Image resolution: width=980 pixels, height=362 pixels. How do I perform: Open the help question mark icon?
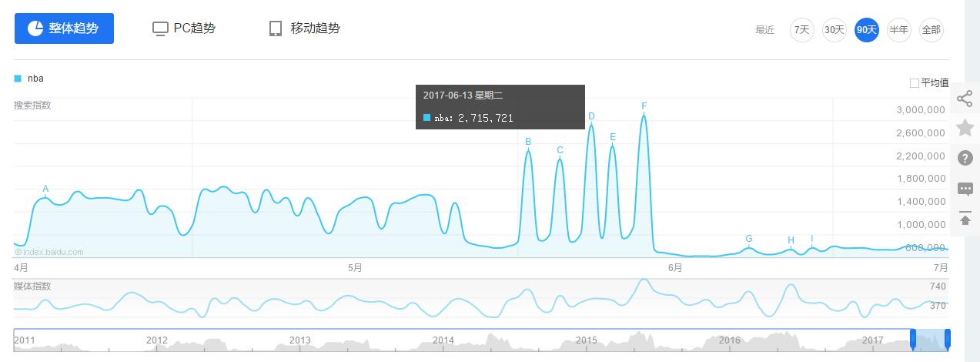click(x=965, y=158)
